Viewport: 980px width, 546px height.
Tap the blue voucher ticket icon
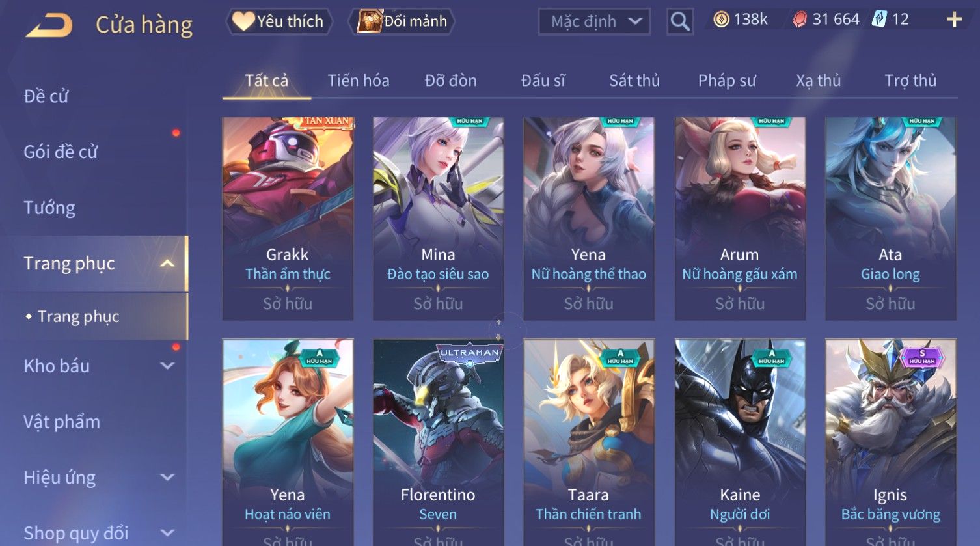[x=879, y=20]
